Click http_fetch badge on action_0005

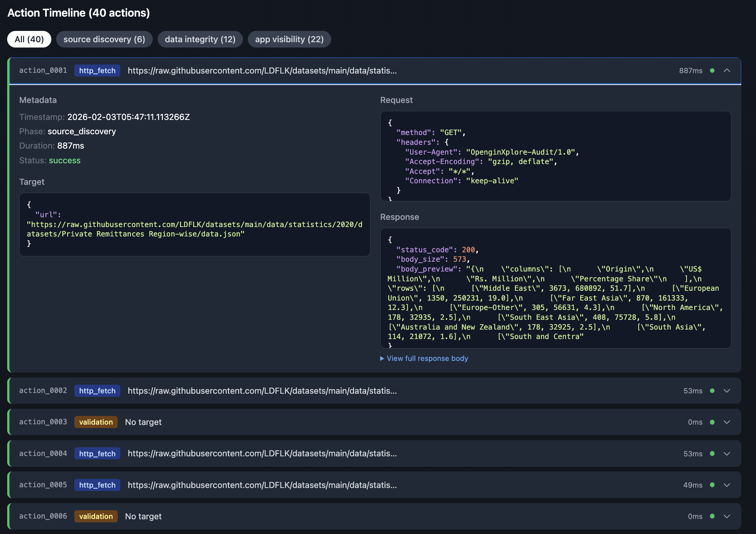click(x=97, y=485)
